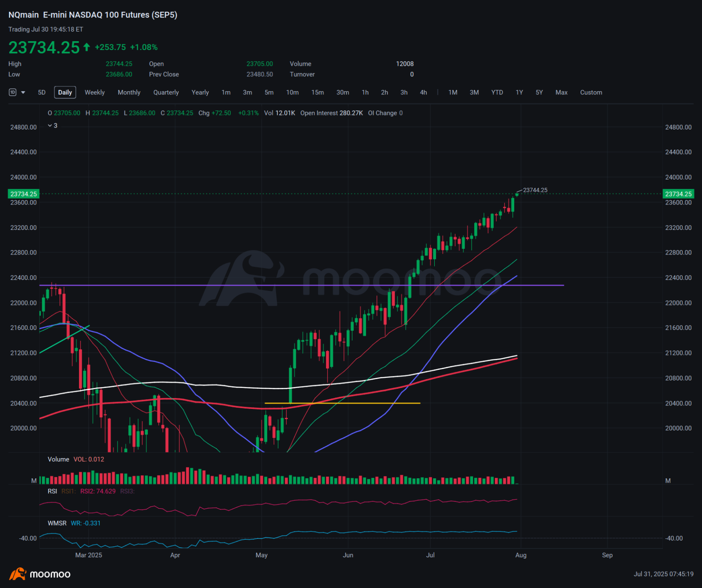
Task: Choose the 15m interval
Action: tap(318, 92)
